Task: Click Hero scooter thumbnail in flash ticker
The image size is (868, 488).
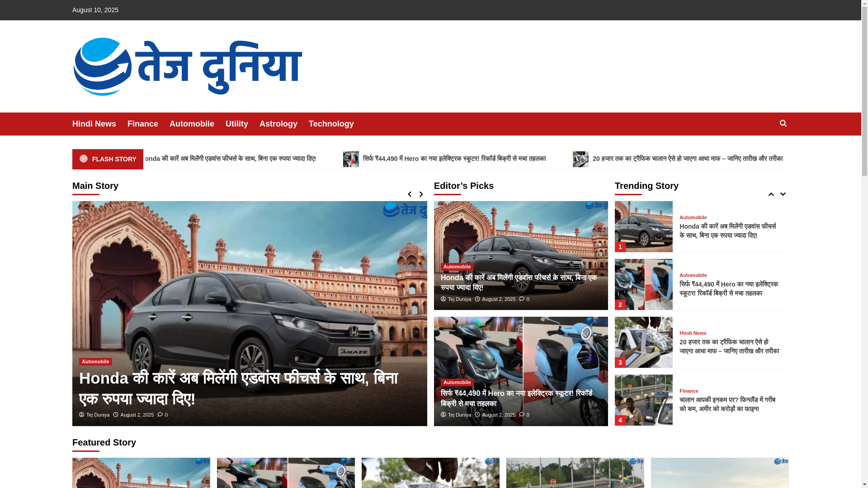Action: pos(351,159)
